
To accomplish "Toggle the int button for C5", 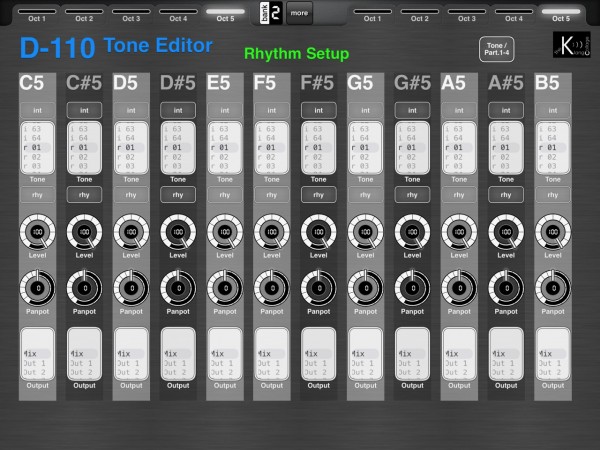I will pos(38,110).
